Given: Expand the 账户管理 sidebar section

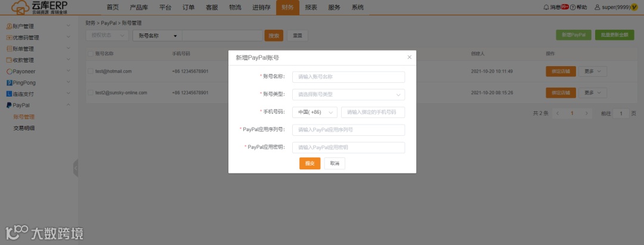Looking at the screenshot, I should tap(69, 26).
